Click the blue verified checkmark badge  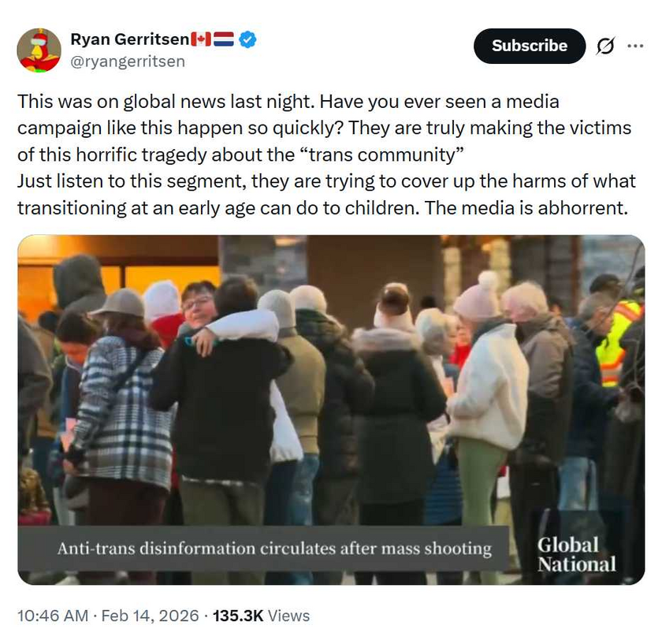point(247,39)
